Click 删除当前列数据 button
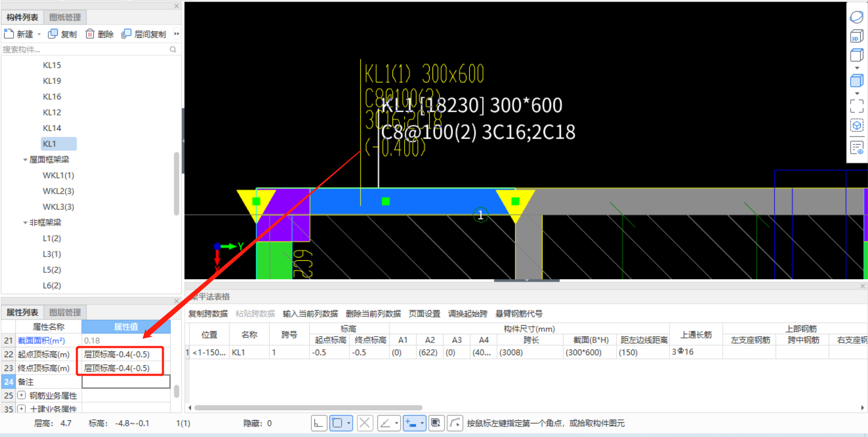868x437 pixels. (x=373, y=314)
